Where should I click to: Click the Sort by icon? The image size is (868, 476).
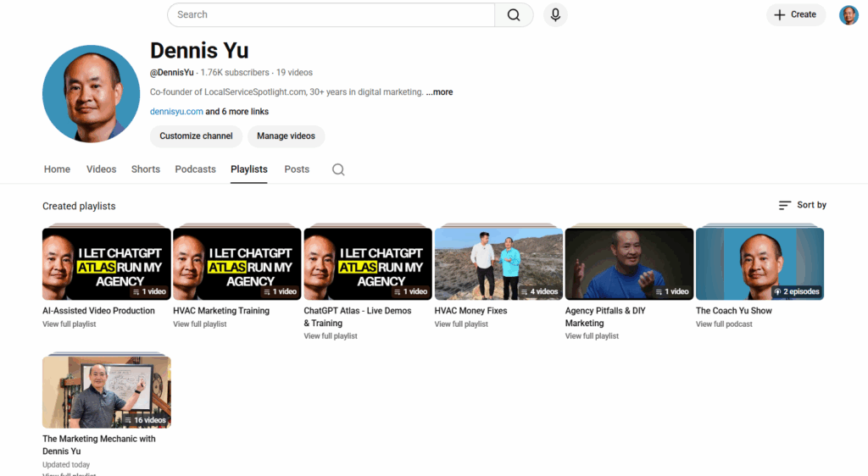(x=785, y=205)
